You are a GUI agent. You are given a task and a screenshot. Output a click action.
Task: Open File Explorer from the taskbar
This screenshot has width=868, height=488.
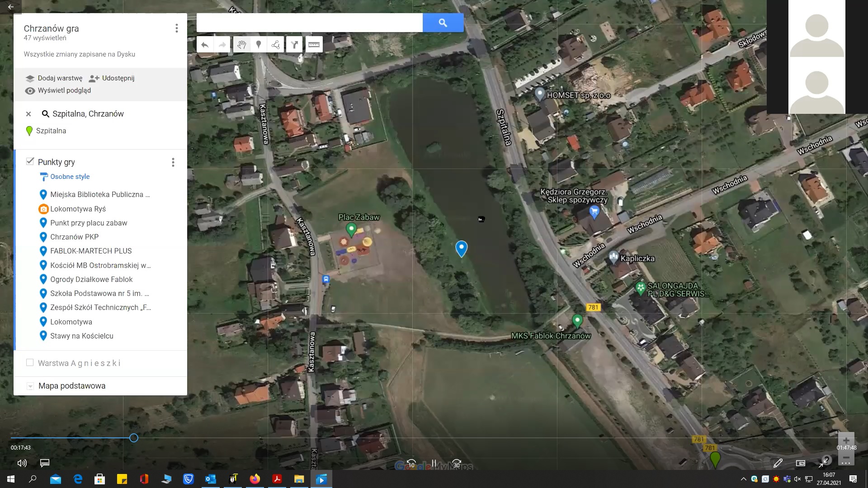pos(299,479)
